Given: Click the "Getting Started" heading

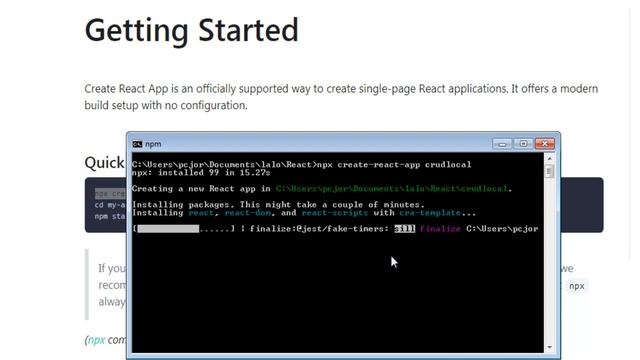Looking at the screenshot, I should (191, 31).
